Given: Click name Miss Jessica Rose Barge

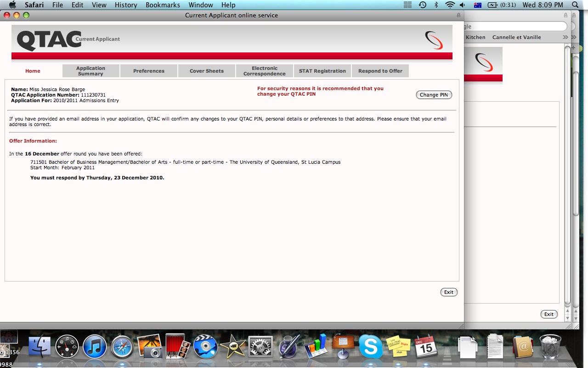Looking at the screenshot, I should pos(57,89).
